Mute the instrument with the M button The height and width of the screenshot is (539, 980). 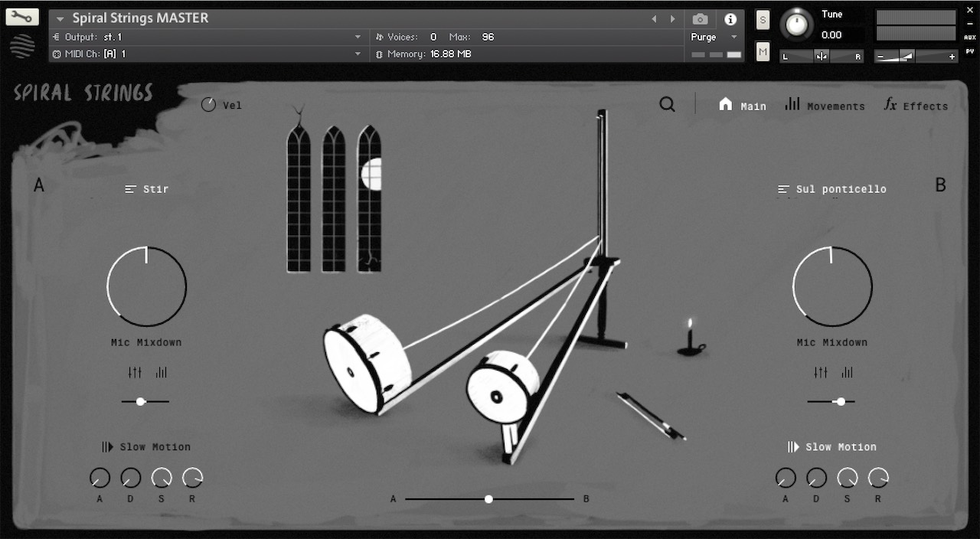click(x=762, y=51)
